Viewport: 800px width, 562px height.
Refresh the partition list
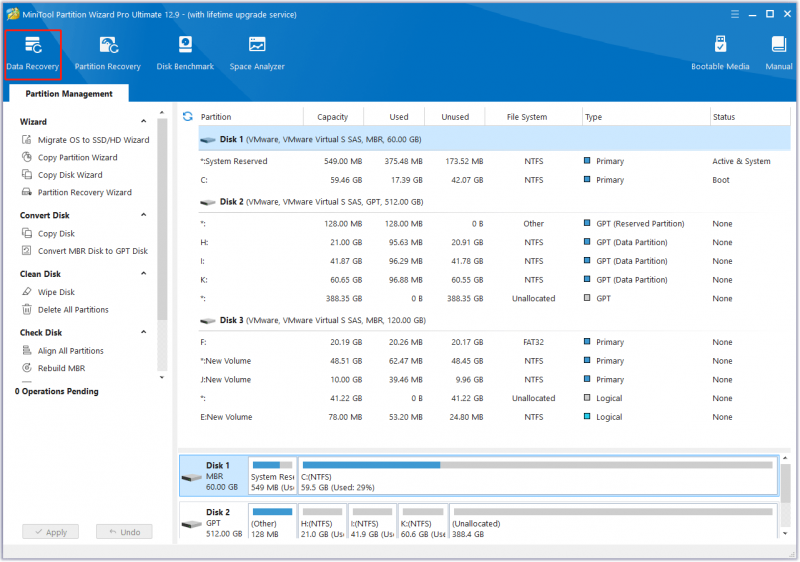pyautogui.click(x=188, y=116)
